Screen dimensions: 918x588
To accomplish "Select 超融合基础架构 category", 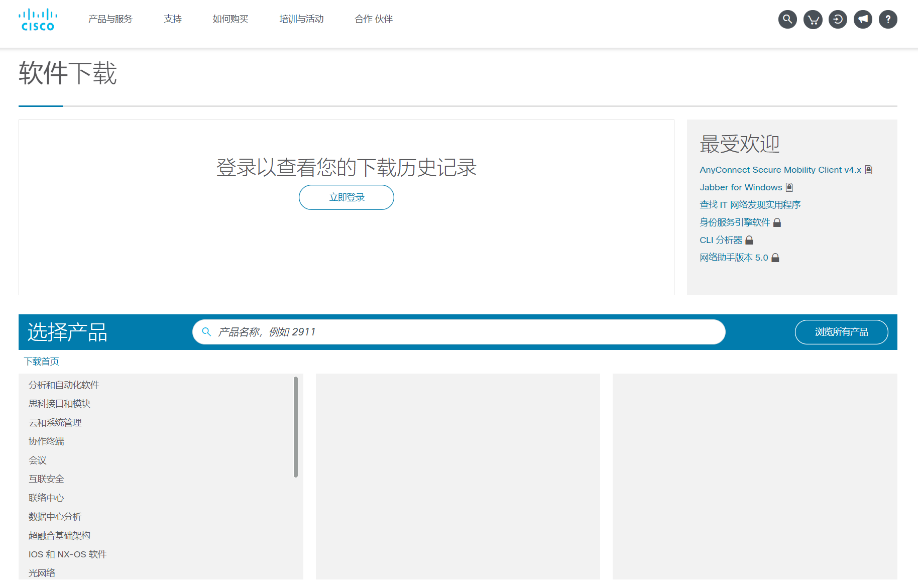I will pyautogui.click(x=59, y=536).
